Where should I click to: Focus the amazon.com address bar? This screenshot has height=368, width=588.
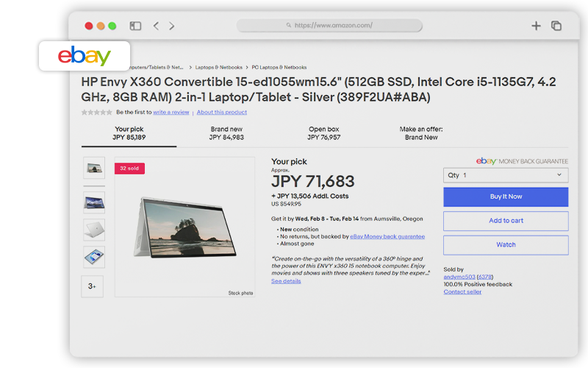pyautogui.click(x=329, y=25)
